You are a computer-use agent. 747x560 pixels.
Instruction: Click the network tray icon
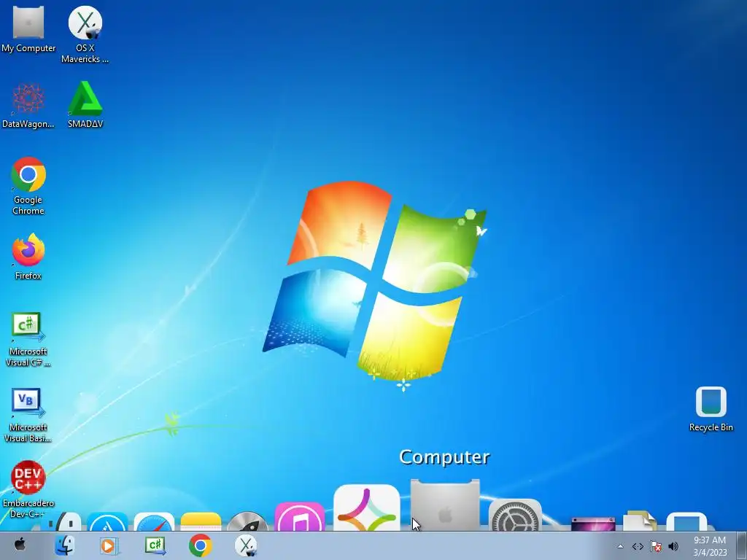coord(638,546)
